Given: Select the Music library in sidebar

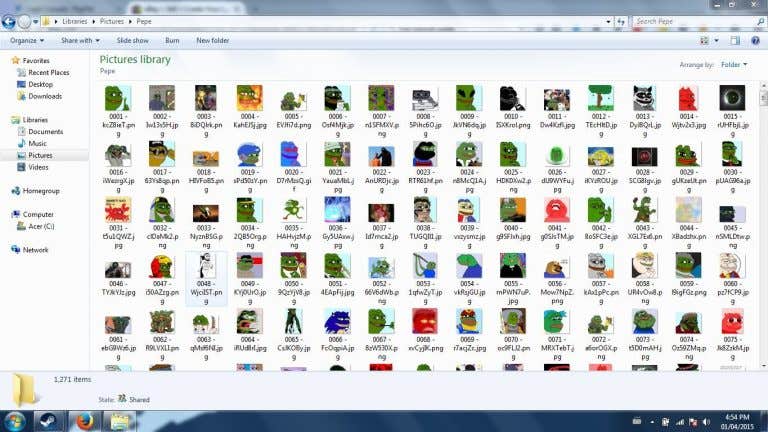Looking at the screenshot, I should (x=37, y=144).
